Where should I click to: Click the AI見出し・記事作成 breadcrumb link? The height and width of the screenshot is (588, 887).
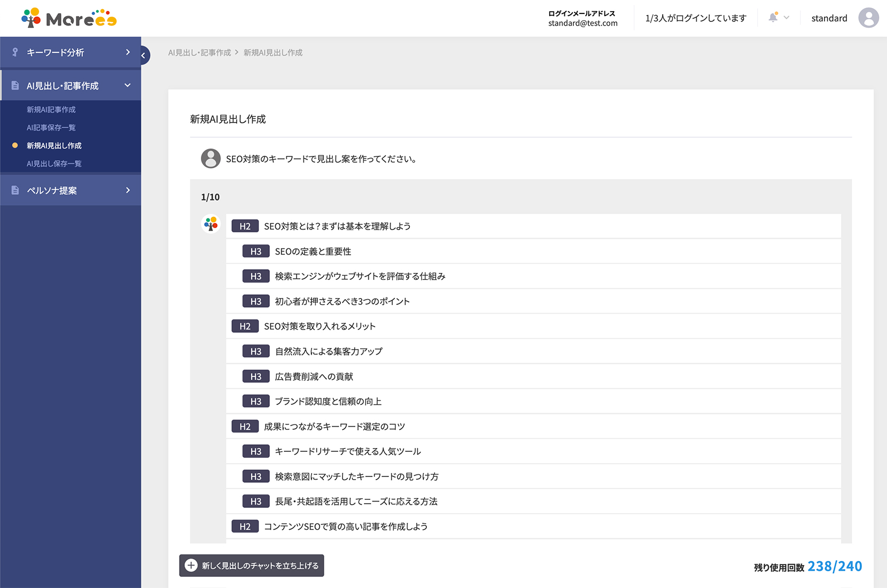pyautogui.click(x=199, y=52)
